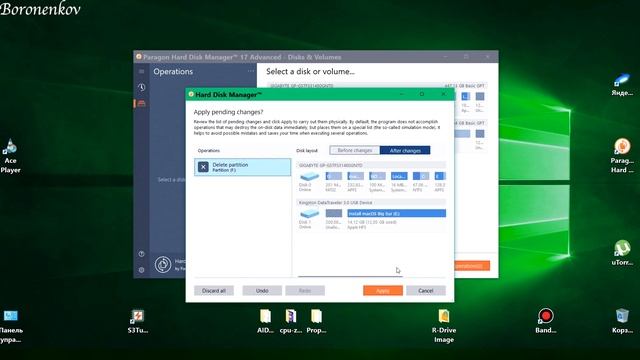Discard all pending operations

point(214,291)
